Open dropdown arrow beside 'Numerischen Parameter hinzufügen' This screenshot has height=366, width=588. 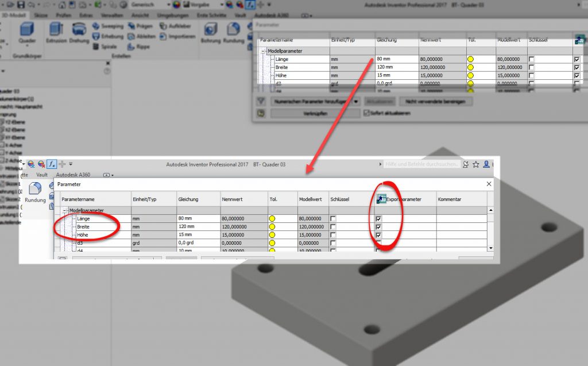355,101
